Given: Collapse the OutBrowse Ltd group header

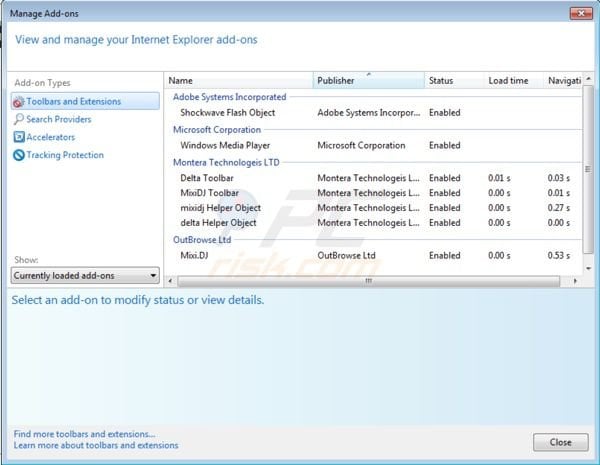Looking at the screenshot, I should pos(202,240).
